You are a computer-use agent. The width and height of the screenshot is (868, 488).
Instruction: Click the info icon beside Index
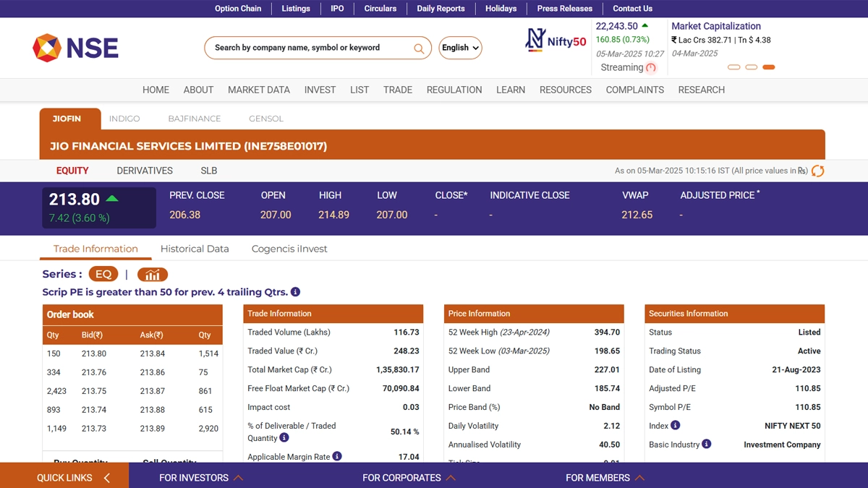(675, 426)
